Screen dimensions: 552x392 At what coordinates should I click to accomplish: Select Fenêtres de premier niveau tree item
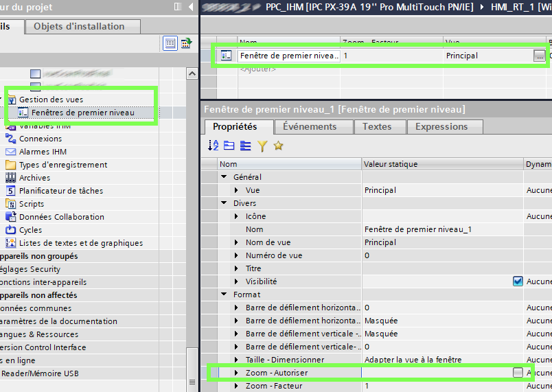point(82,113)
